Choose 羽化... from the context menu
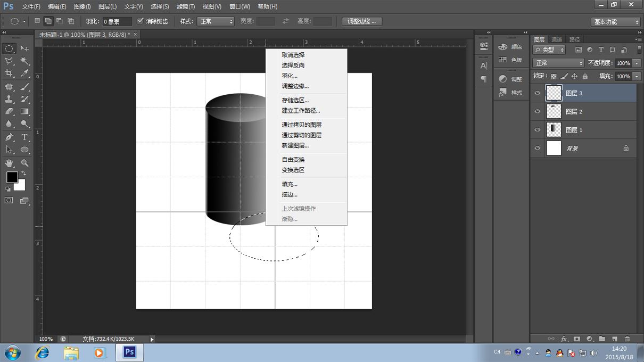 [290, 76]
